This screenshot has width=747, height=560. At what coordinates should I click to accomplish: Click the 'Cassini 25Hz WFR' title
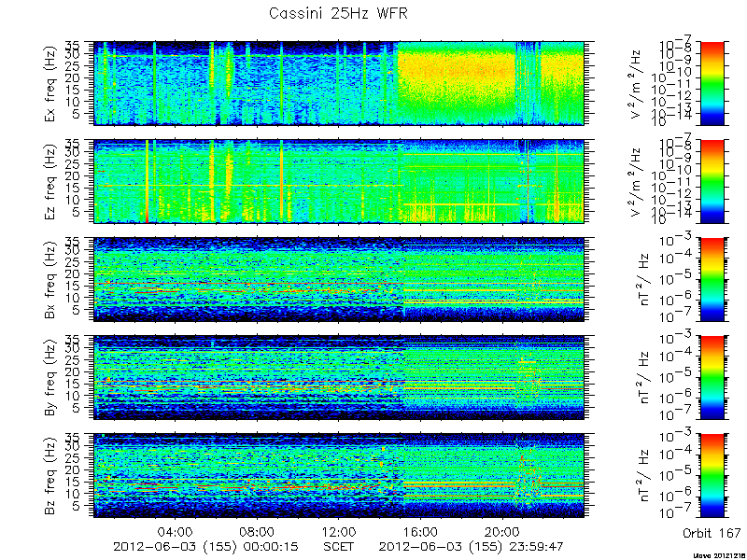coord(338,13)
